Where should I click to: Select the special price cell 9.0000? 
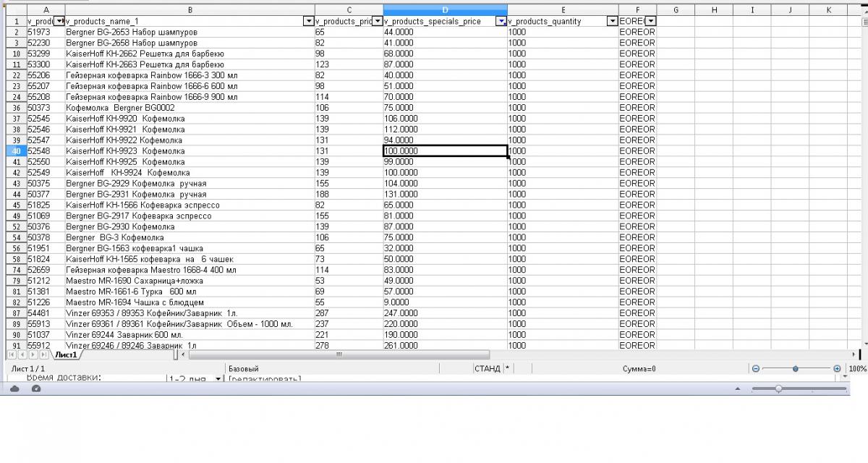coord(445,302)
